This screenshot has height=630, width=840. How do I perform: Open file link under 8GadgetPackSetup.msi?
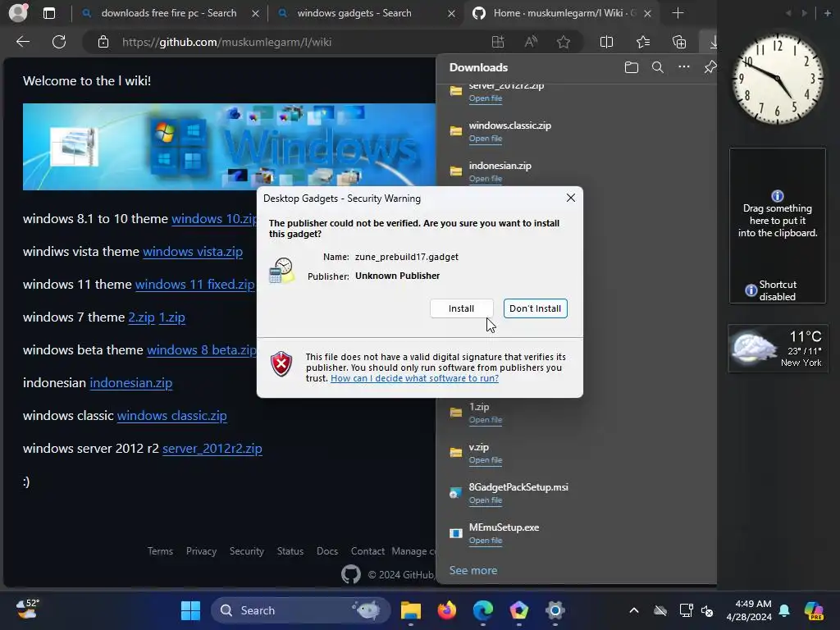(x=486, y=500)
